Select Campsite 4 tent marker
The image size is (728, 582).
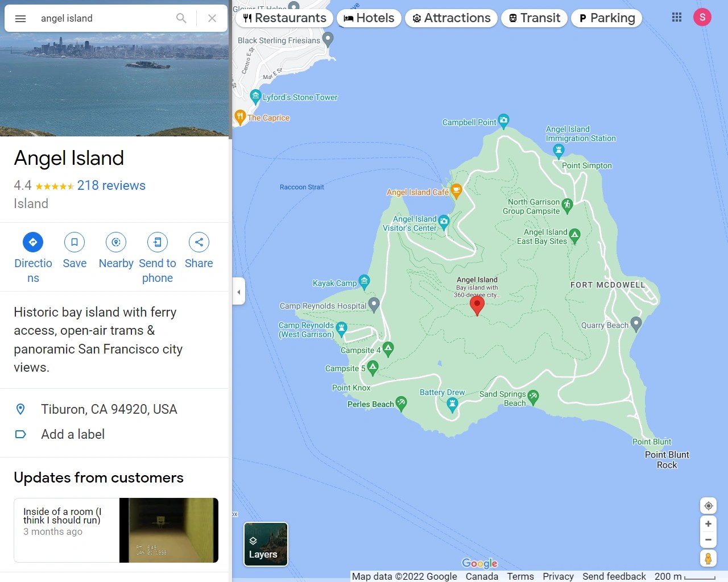click(x=388, y=348)
